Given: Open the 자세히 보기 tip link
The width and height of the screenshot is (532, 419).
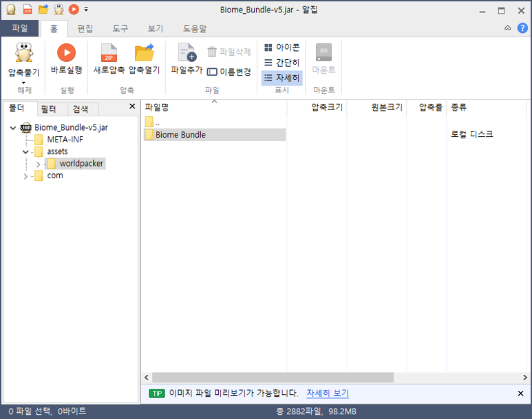Looking at the screenshot, I should point(328,394).
